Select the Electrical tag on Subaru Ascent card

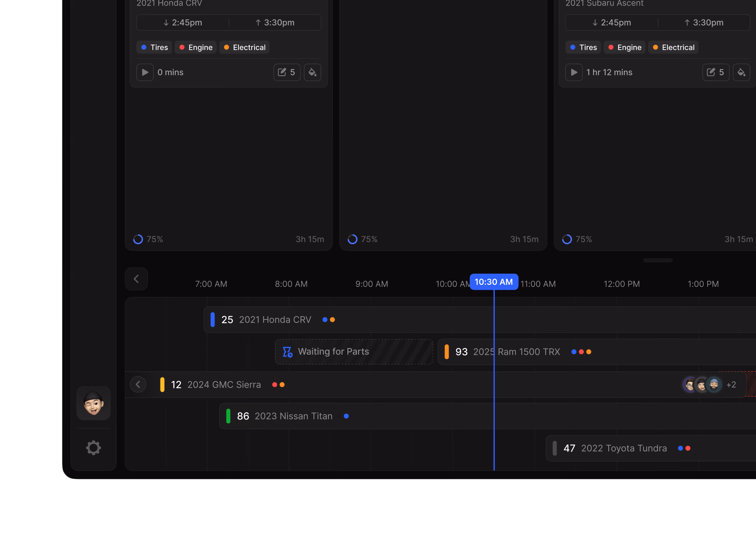pos(674,47)
